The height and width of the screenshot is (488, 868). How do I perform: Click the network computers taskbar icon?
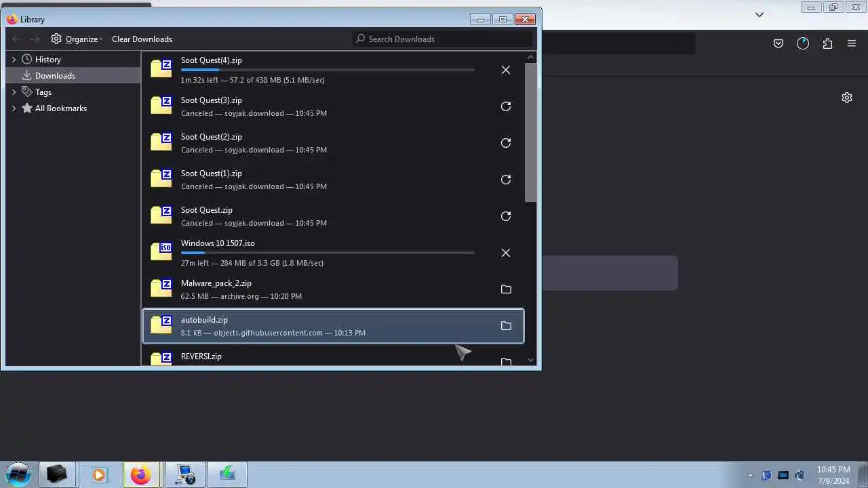(x=184, y=475)
